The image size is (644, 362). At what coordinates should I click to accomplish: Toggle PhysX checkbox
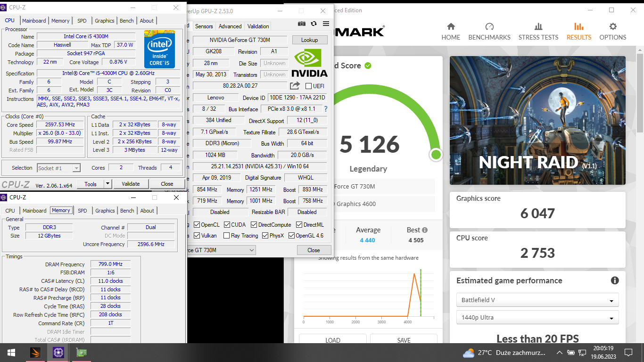[x=265, y=236]
